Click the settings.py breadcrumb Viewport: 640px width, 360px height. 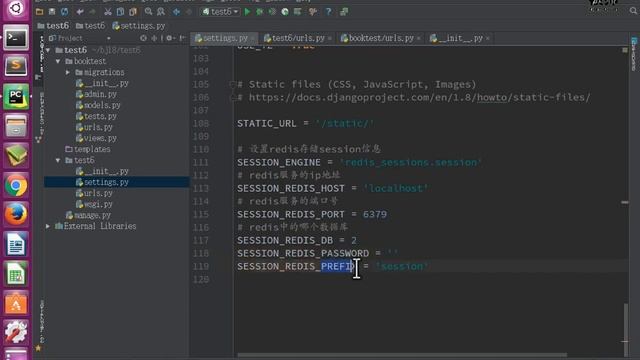coord(138,26)
